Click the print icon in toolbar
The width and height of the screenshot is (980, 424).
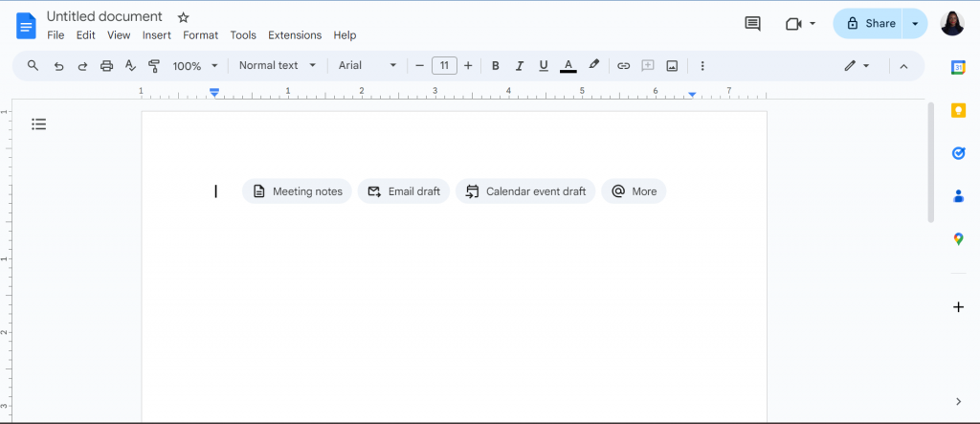pyautogui.click(x=107, y=66)
